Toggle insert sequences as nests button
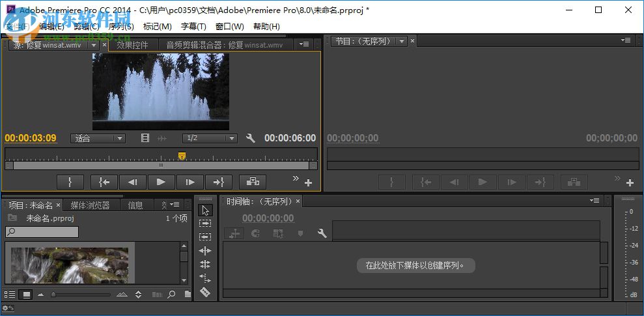The height and width of the screenshot is (316, 644). coord(234,233)
